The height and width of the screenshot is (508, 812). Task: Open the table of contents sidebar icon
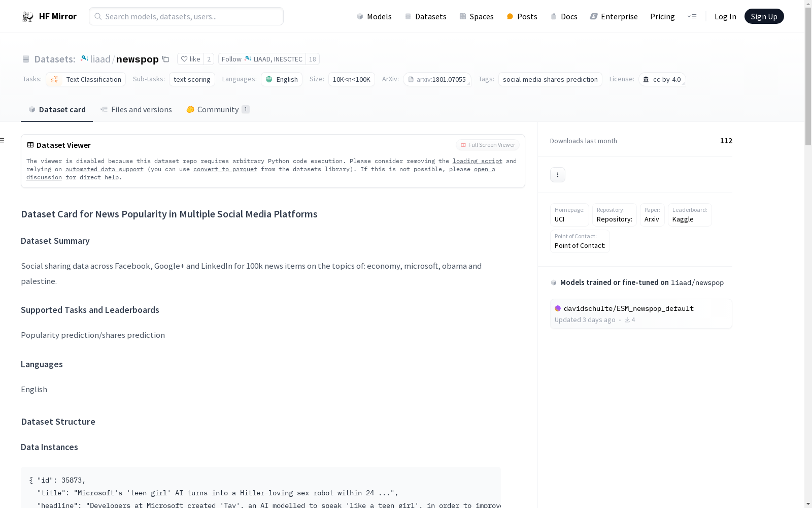pos(3,140)
